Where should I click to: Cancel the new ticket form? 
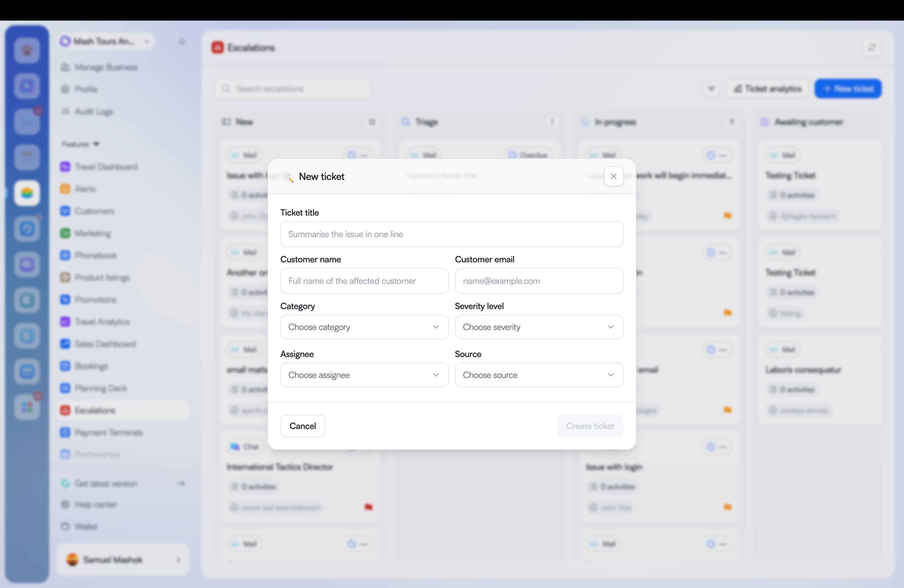point(303,426)
